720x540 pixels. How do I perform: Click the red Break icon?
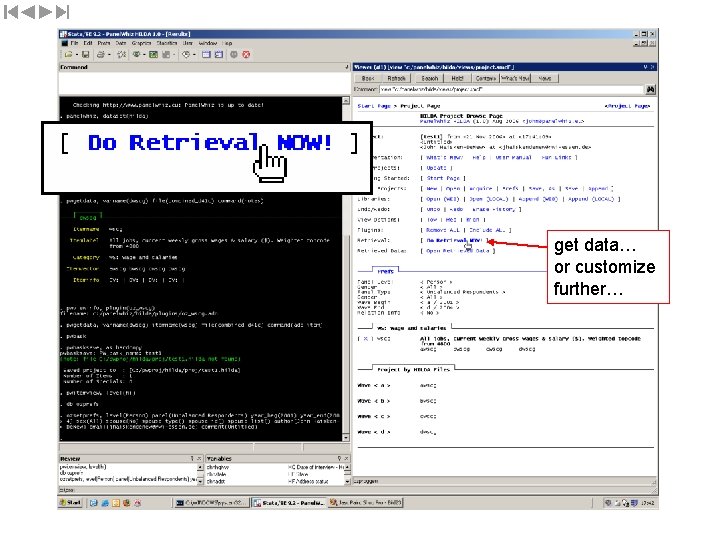coord(247,55)
